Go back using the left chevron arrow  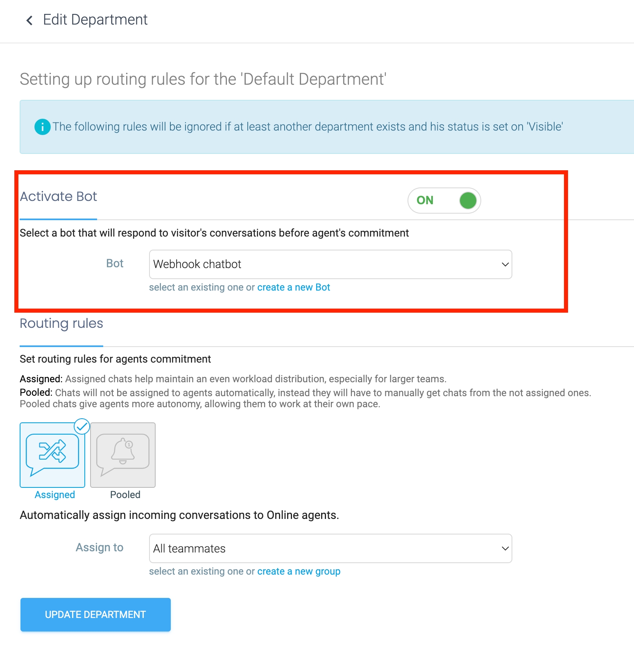(29, 20)
